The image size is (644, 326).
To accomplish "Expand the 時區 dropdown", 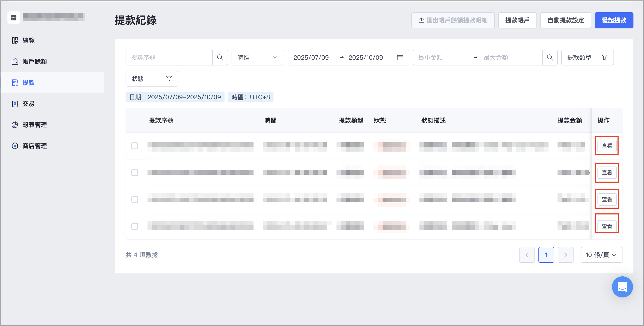I will [x=258, y=58].
